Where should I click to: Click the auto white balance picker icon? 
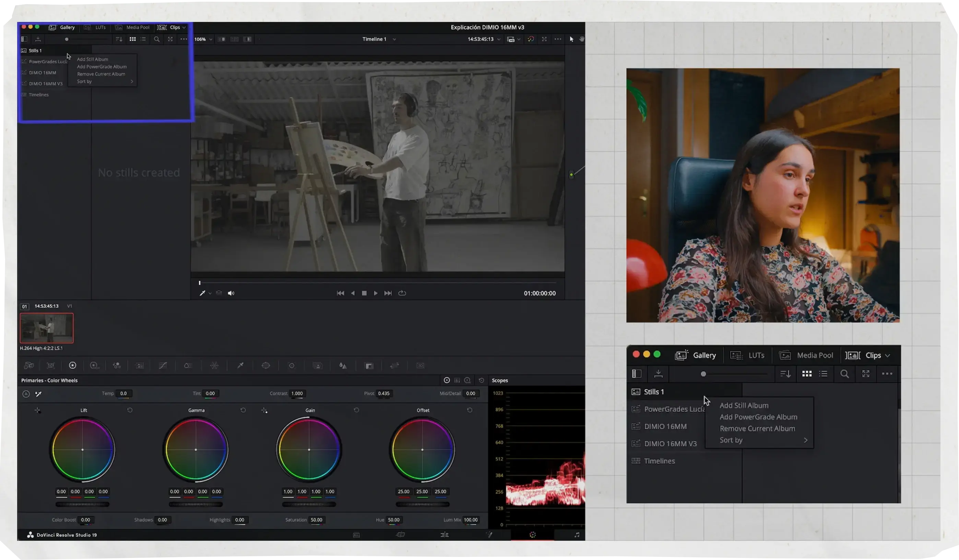coord(38,394)
